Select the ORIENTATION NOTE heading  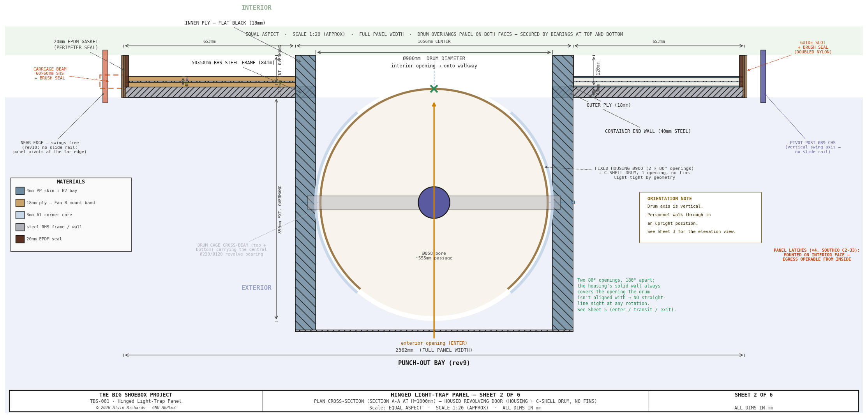click(670, 199)
